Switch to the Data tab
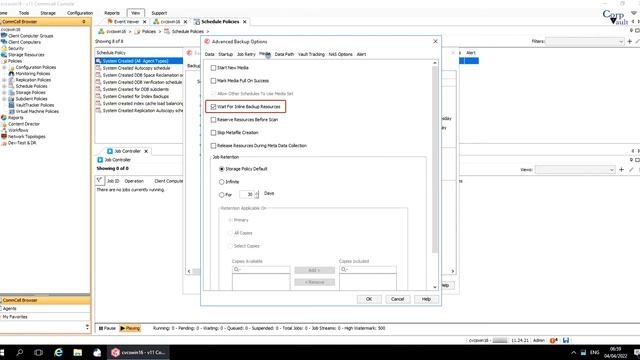 [209, 54]
